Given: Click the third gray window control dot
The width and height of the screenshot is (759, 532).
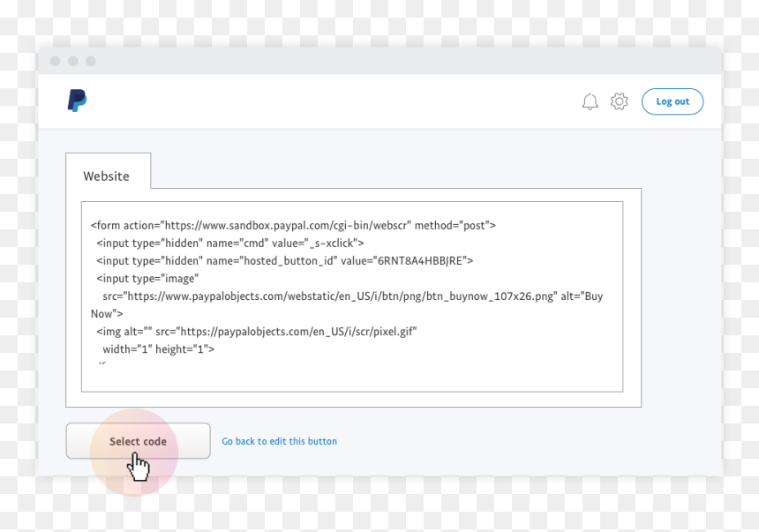Looking at the screenshot, I should [x=91, y=61].
